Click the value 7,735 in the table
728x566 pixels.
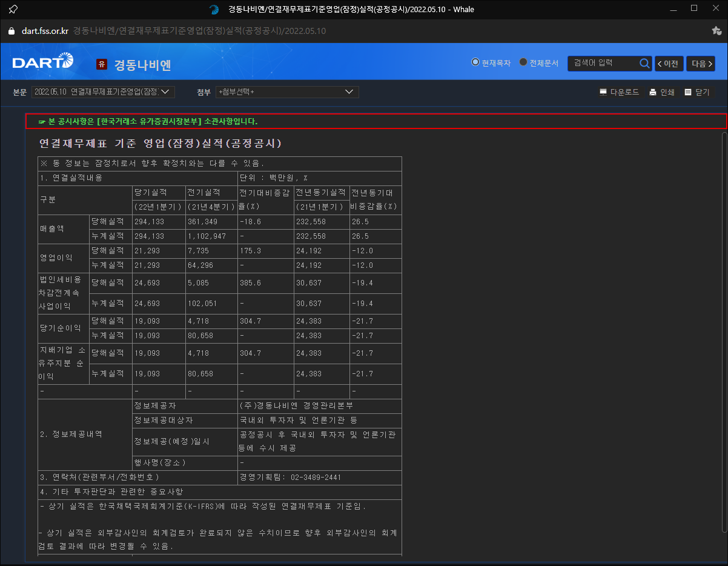198,251
